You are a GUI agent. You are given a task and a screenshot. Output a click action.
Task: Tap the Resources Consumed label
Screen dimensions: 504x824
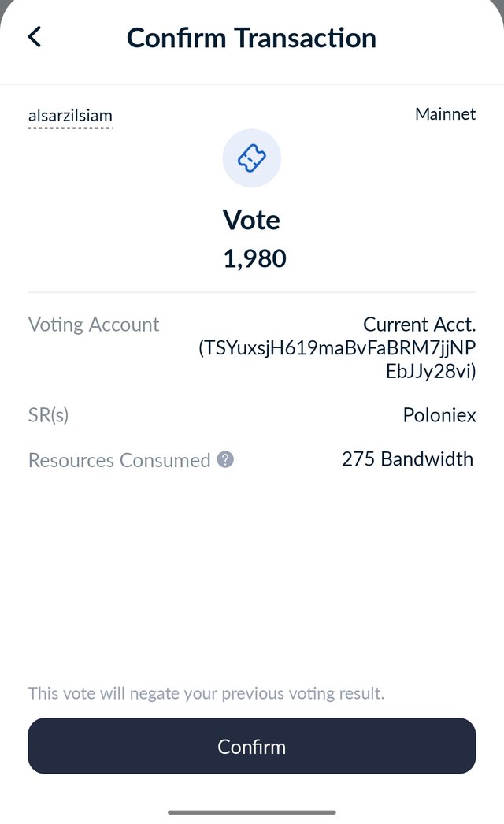[119, 460]
